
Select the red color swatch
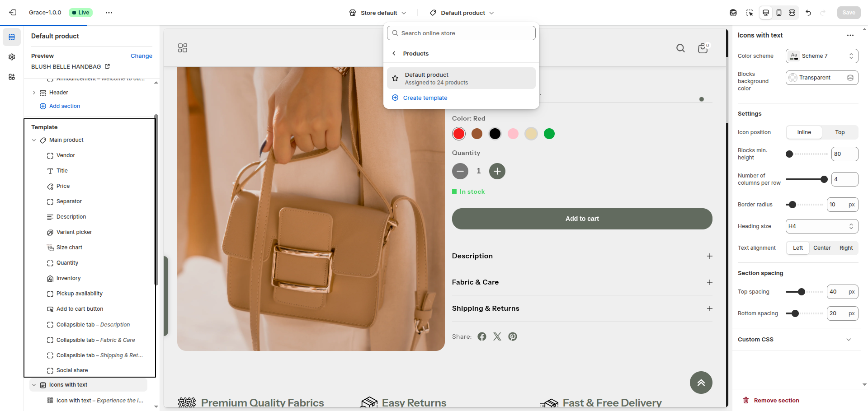click(x=459, y=134)
